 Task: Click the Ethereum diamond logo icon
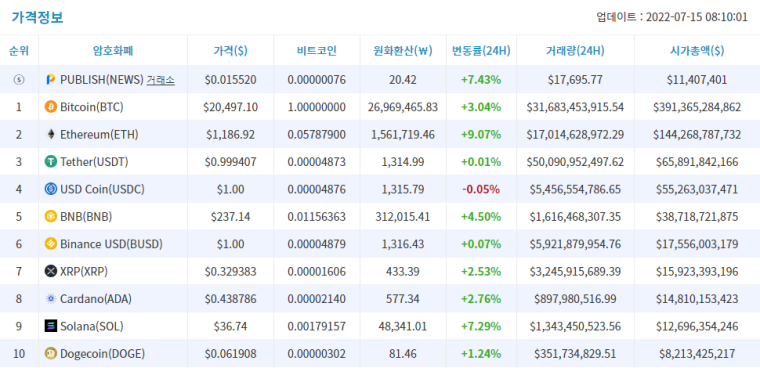[50, 134]
